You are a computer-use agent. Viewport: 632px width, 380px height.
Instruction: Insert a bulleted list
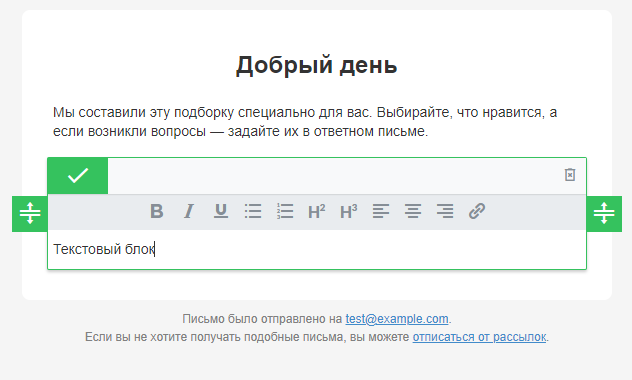click(253, 211)
